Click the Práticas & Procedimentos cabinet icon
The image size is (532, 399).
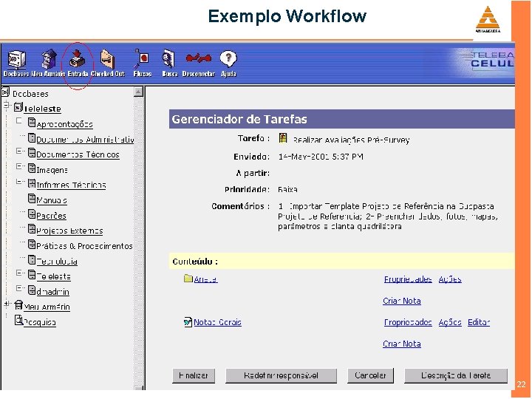click(32, 245)
